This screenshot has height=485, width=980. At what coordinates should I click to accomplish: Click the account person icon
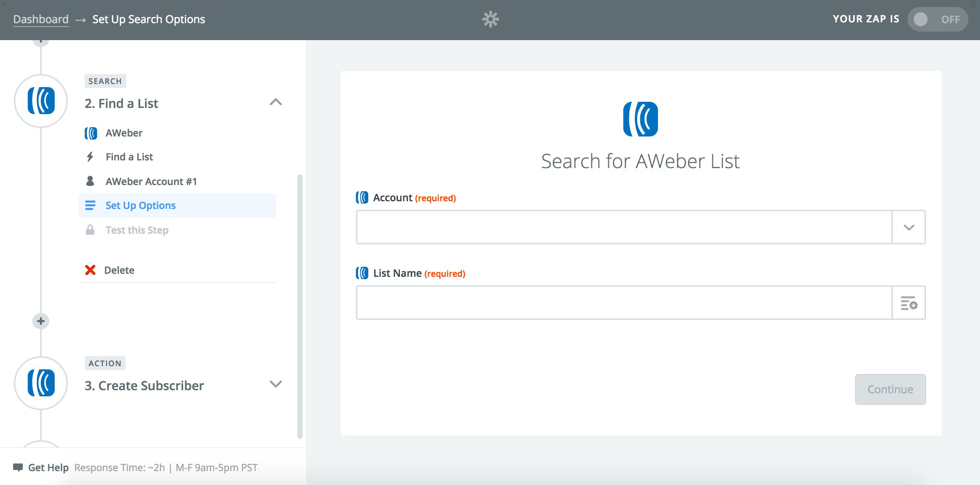coord(90,181)
